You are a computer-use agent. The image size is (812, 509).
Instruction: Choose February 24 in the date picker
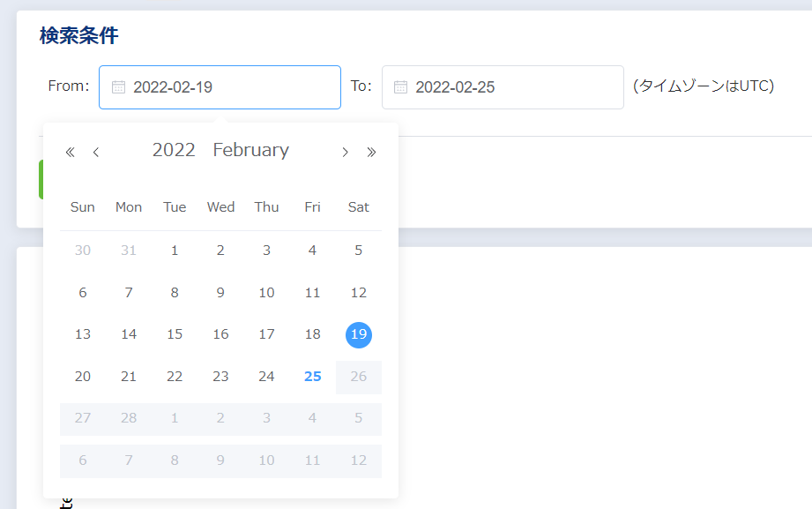click(x=266, y=377)
